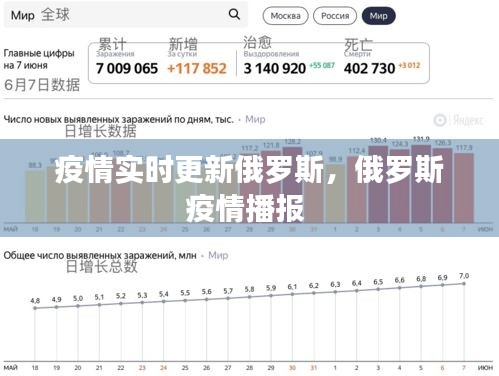Click the recoveries count 3 140 920
The image size is (499, 376).
(275, 69)
